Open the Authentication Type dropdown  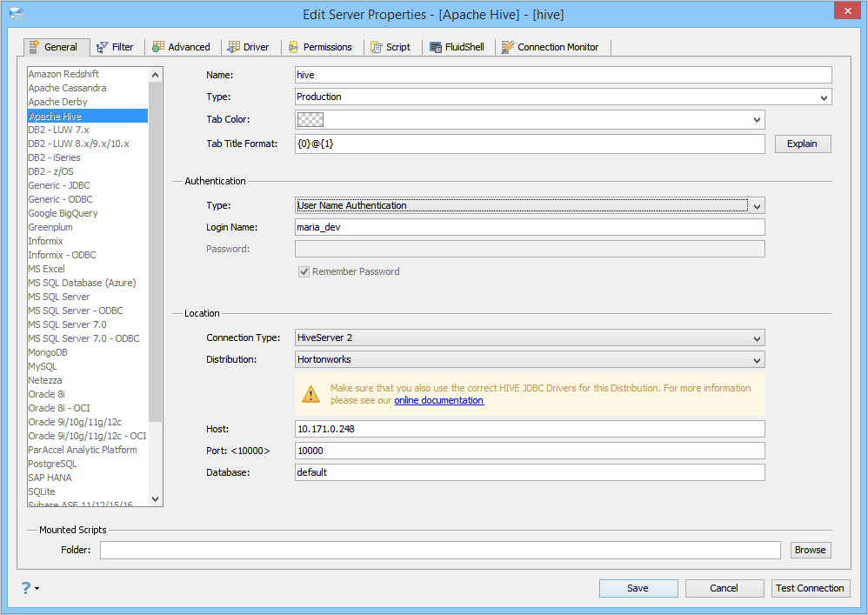coord(758,206)
